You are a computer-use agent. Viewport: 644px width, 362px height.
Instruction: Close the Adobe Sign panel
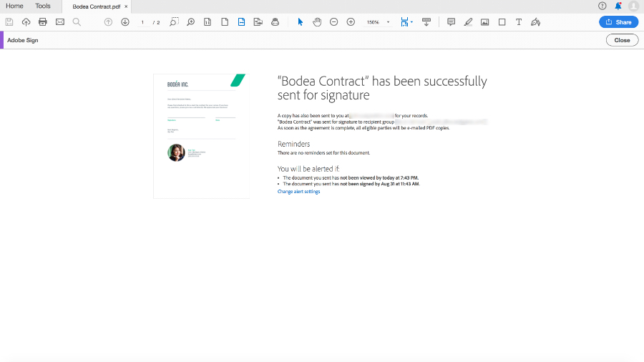coord(622,40)
